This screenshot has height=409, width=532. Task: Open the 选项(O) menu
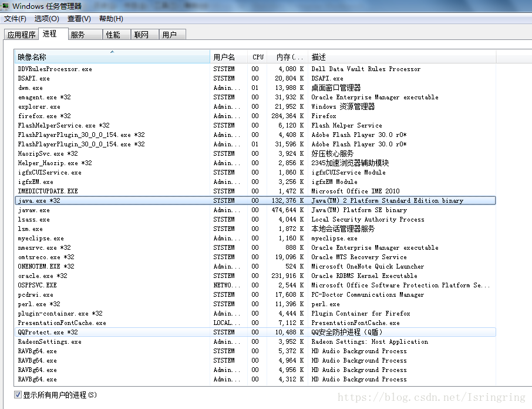(46, 19)
